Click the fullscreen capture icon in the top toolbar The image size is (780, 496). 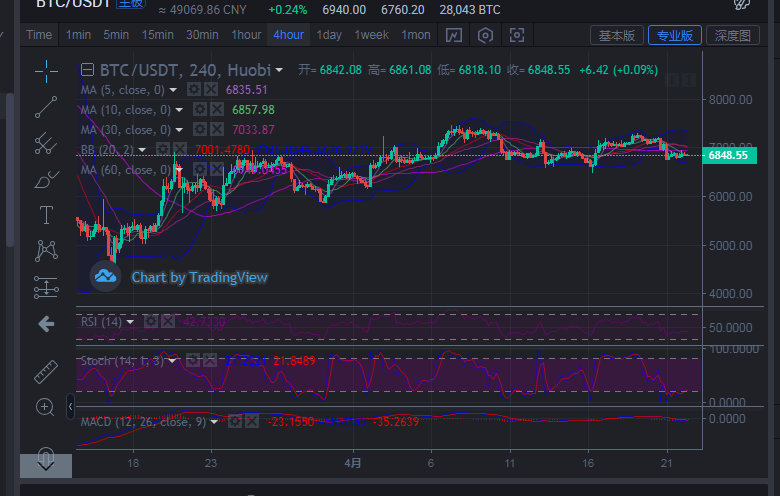click(517, 35)
